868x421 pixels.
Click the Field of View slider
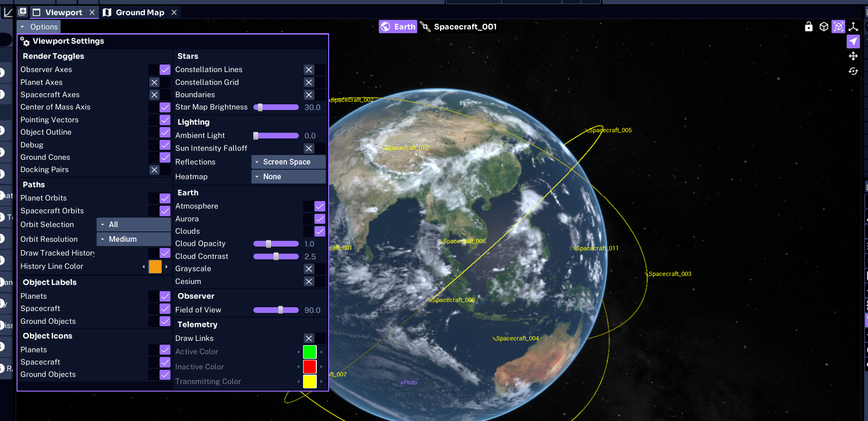276,310
